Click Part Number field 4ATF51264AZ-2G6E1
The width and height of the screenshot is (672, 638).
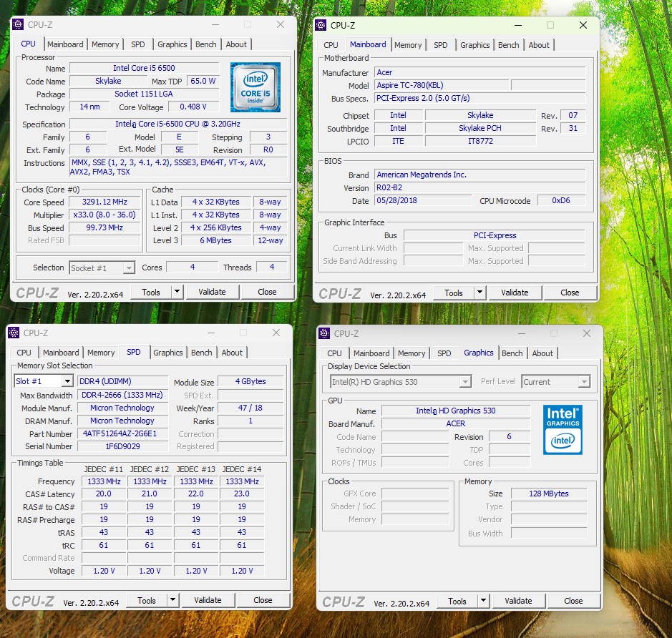tap(122, 433)
